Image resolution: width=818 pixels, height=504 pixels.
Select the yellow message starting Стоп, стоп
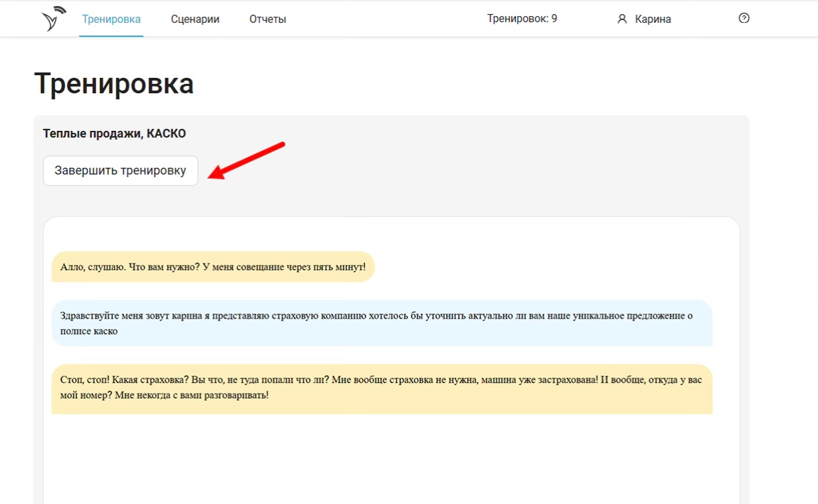(x=382, y=387)
